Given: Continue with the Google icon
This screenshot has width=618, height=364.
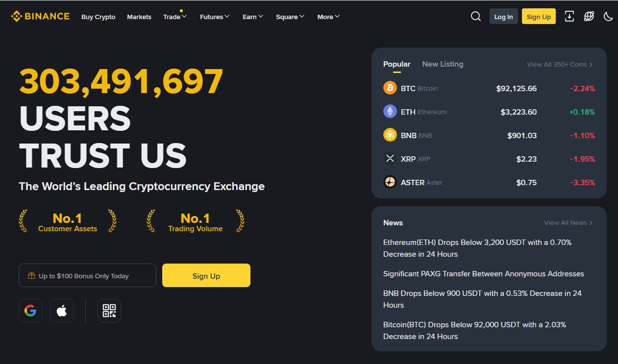Looking at the screenshot, I should [x=30, y=311].
